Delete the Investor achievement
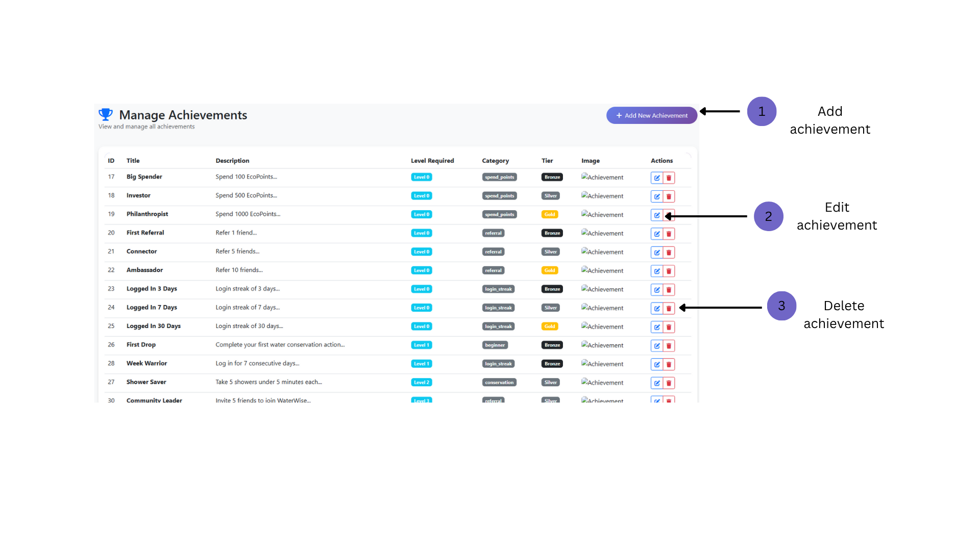This screenshot has width=980, height=551. (x=669, y=196)
